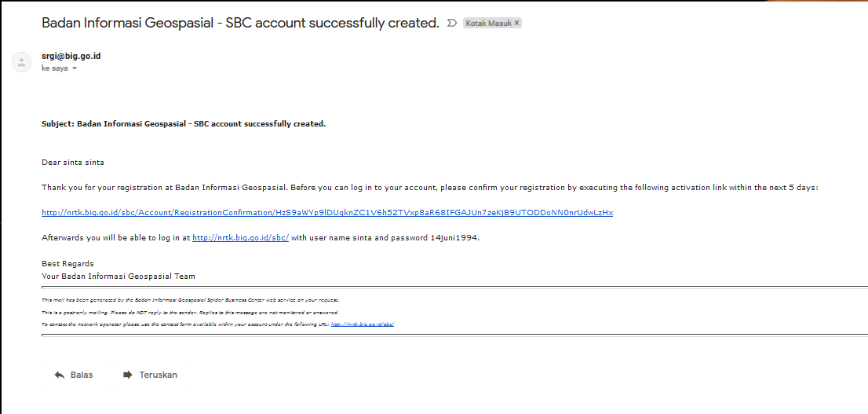The width and height of the screenshot is (868, 414).
Task: Click the forward arrow icon
Action: pos(128,375)
